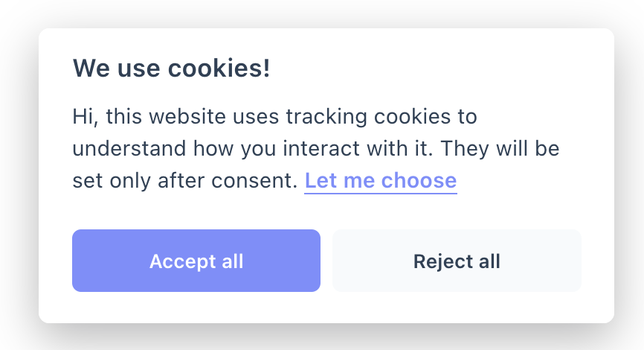The height and width of the screenshot is (350, 644).
Task: Accept all tracking cookies
Action: 196,261
